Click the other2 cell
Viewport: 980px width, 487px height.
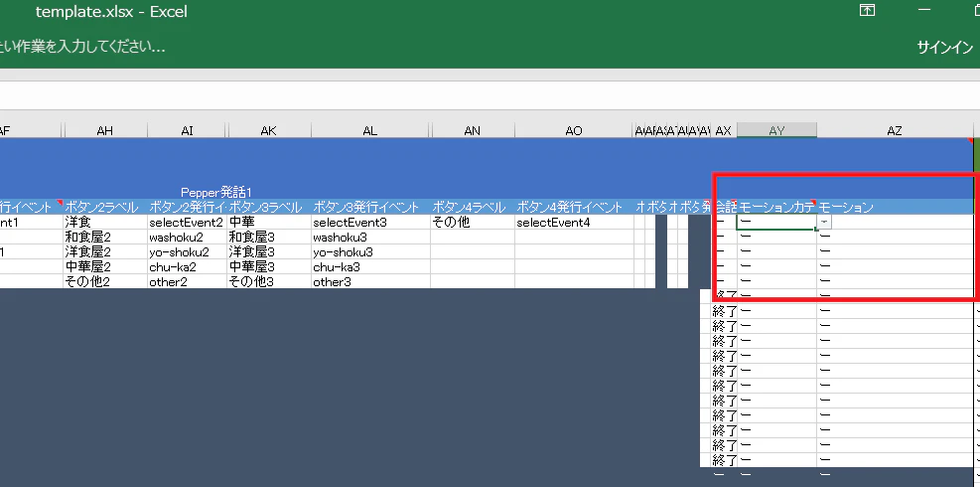coord(187,281)
